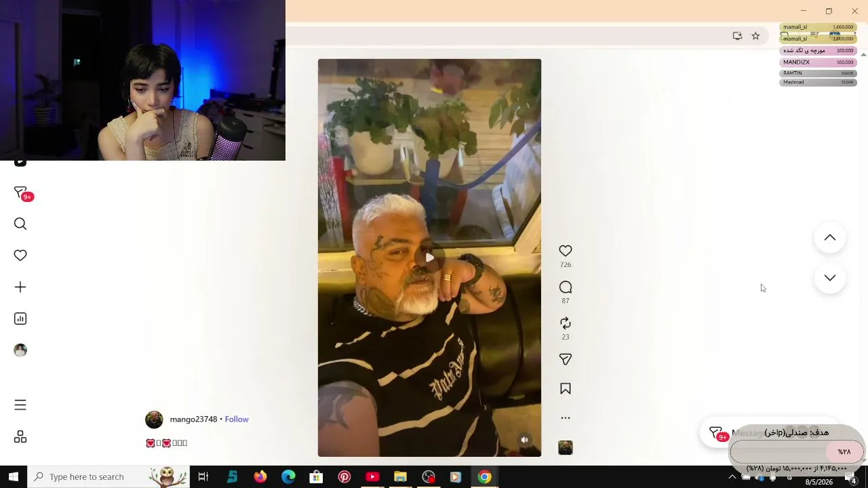Viewport: 868px width, 488px height.
Task: Click the Mashmad donor entry
Action: [x=818, y=83]
